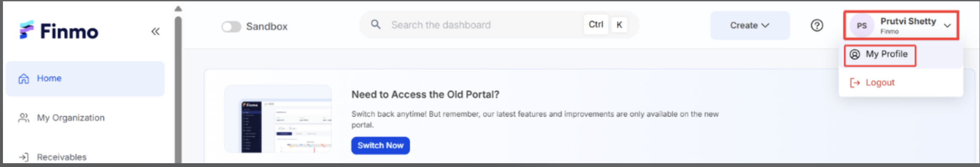Toggle the Sandbox switch
Viewport: 980px width, 167px height.
tap(231, 27)
